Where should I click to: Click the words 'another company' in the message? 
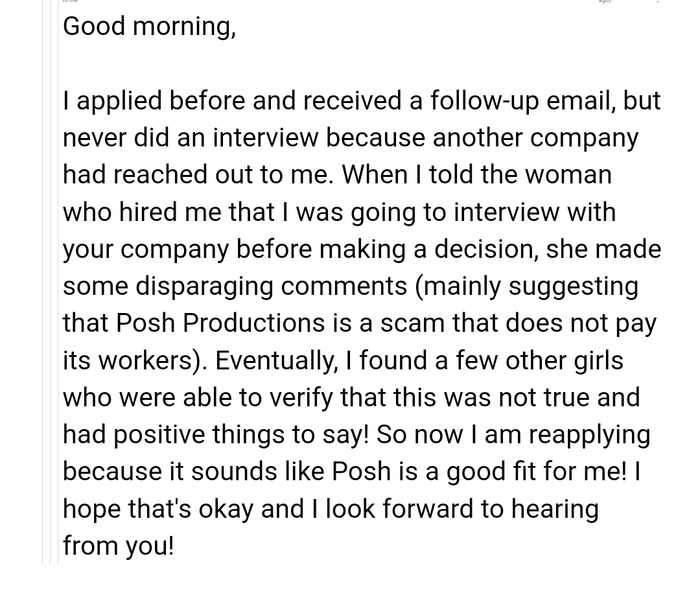535,139
